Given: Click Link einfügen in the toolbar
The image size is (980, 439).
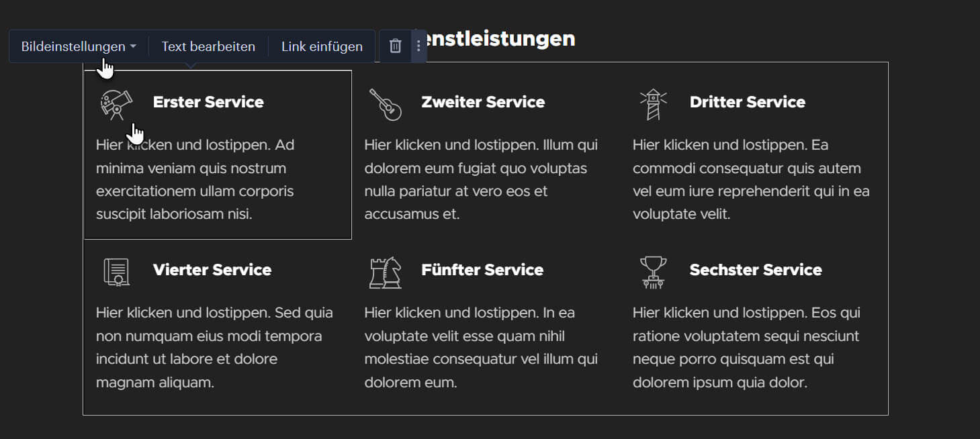Looking at the screenshot, I should [x=322, y=46].
